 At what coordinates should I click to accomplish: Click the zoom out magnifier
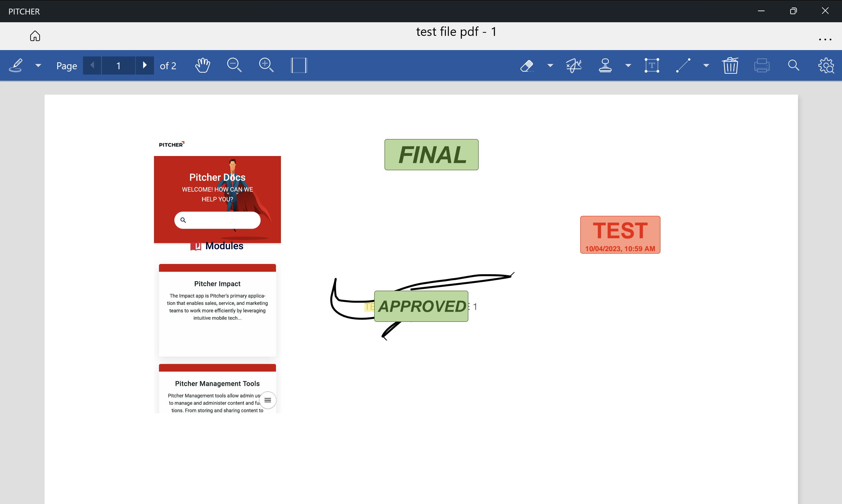point(234,65)
